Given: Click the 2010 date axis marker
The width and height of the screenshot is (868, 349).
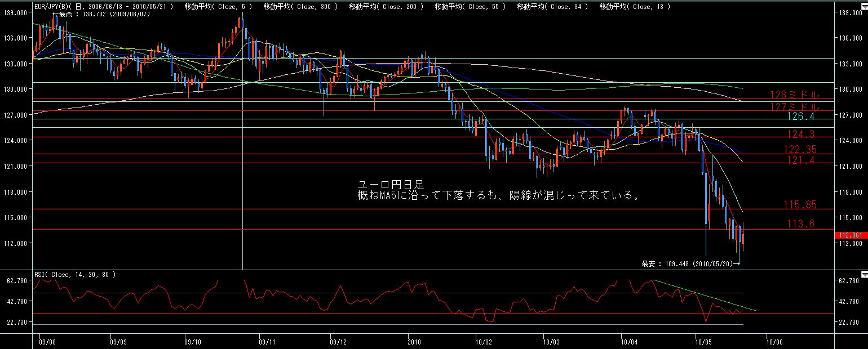Looking at the screenshot, I should tap(413, 341).
